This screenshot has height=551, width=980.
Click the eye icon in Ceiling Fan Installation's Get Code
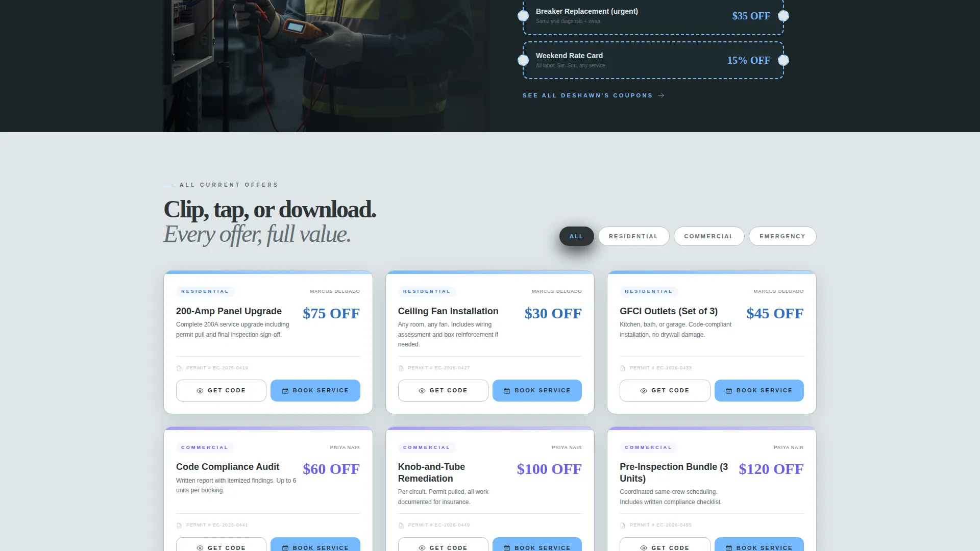(x=422, y=391)
